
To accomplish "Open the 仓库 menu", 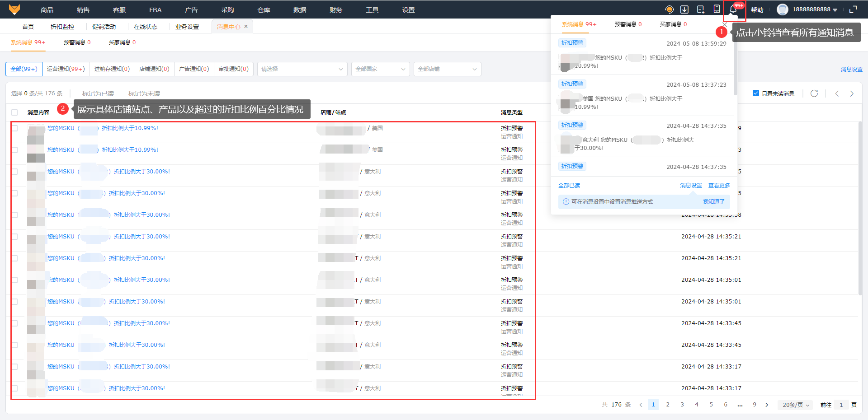I will (x=264, y=9).
